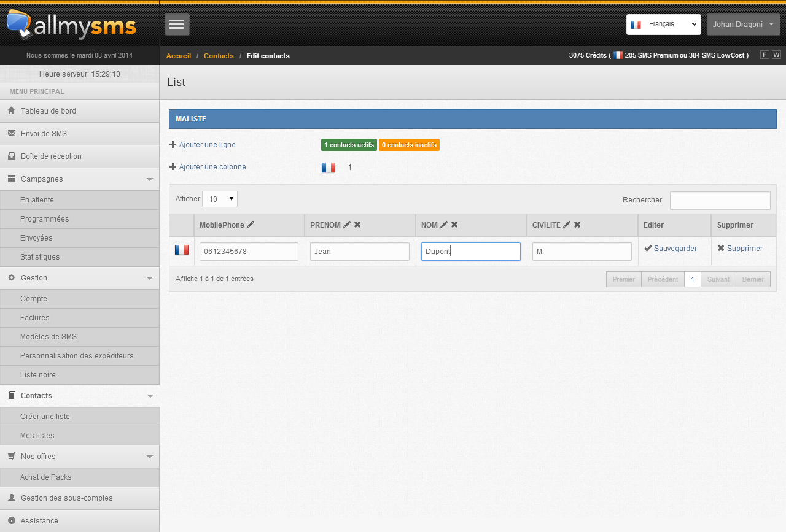The width and height of the screenshot is (786, 532).
Task: Delete the NOM column with its X icon
Action: (454, 225)
